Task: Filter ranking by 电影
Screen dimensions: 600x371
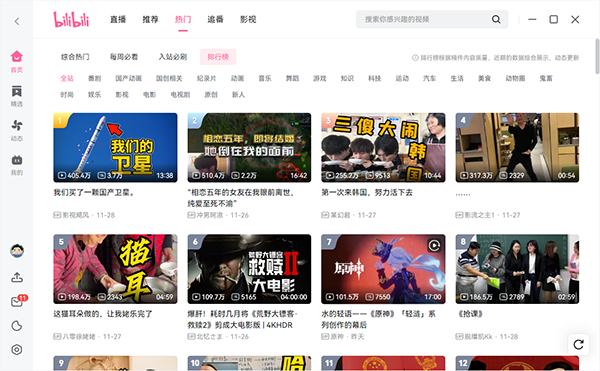Action: point(150,94)
